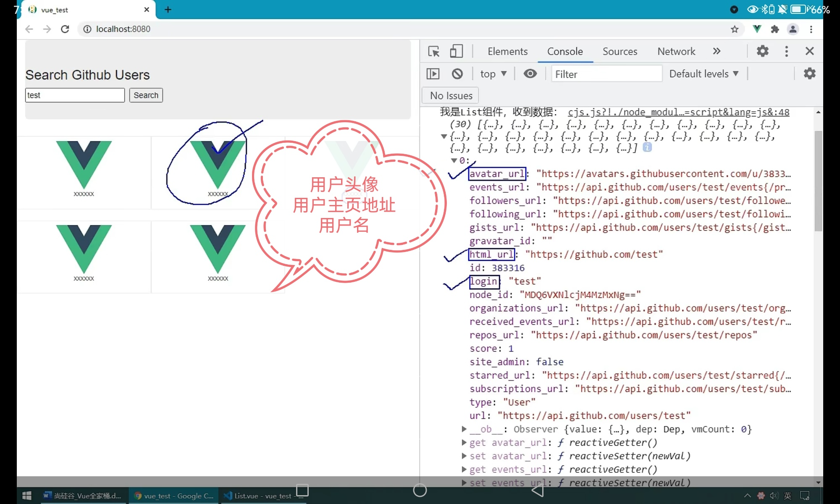Image resolution: width=840 pixels, height=504 pixels.
Task: Click the console Filter input field
Action: 606,74
